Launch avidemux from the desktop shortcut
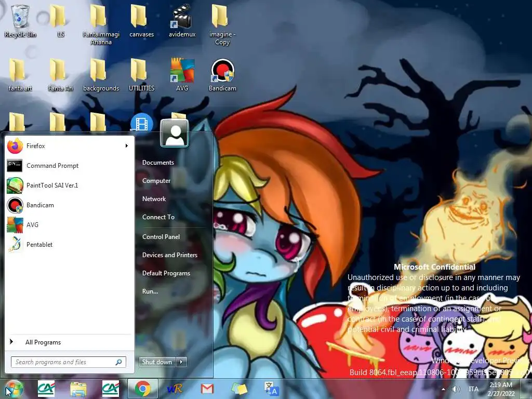 click(182, 21)
